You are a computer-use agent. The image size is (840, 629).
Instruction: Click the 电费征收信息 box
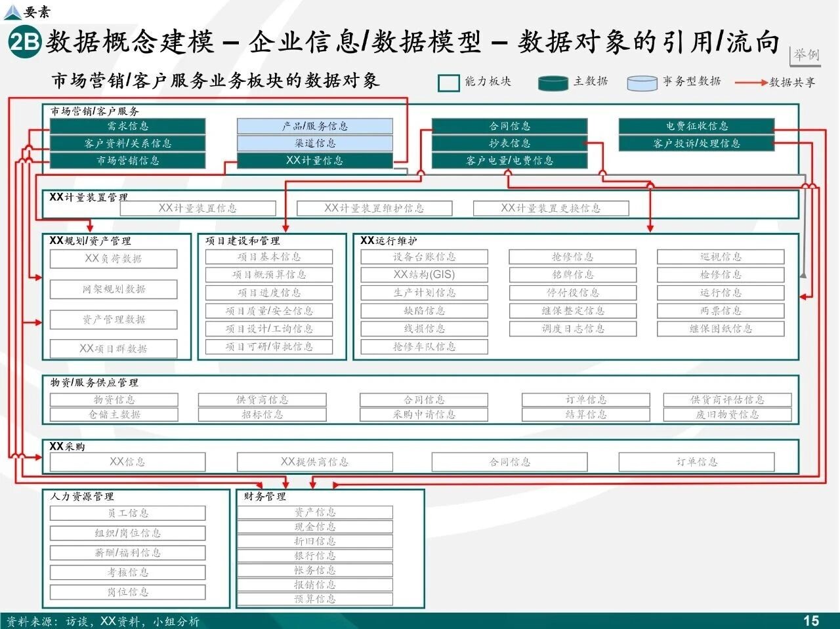point(696,126)
